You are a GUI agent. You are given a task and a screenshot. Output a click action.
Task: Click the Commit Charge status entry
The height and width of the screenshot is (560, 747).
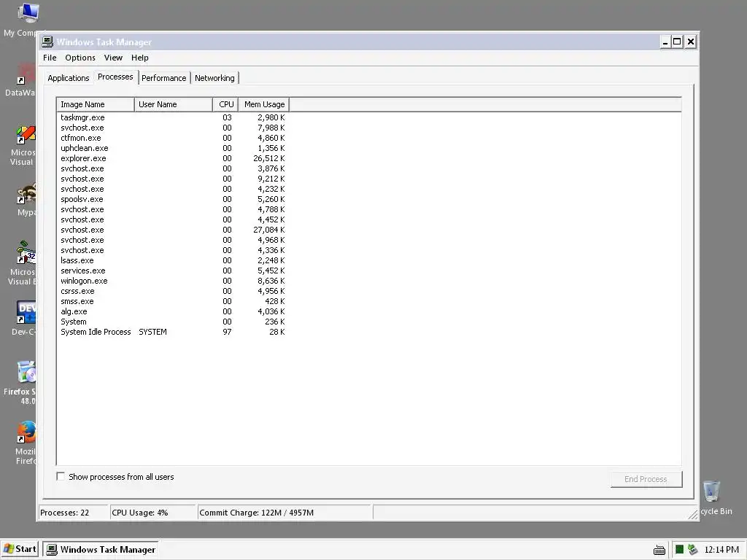coord(285,513)
